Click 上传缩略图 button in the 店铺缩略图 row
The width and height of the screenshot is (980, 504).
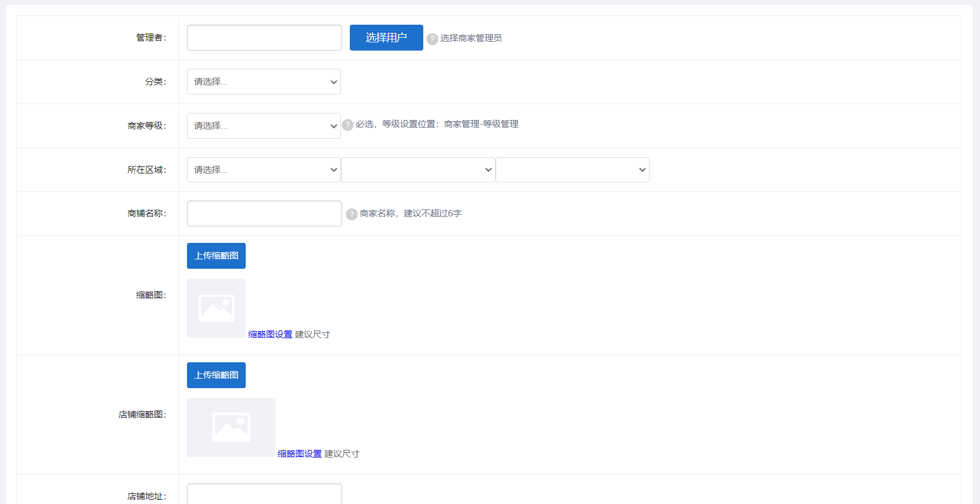[x=216, y=375]
